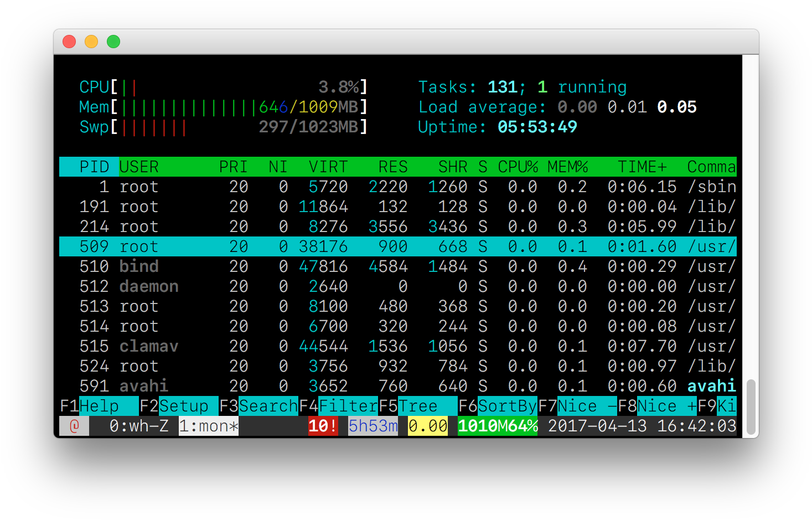This screenshot has height=520, width=812.
Task: Toggle Tree view with F5
Action: click(x=418, y=406)
